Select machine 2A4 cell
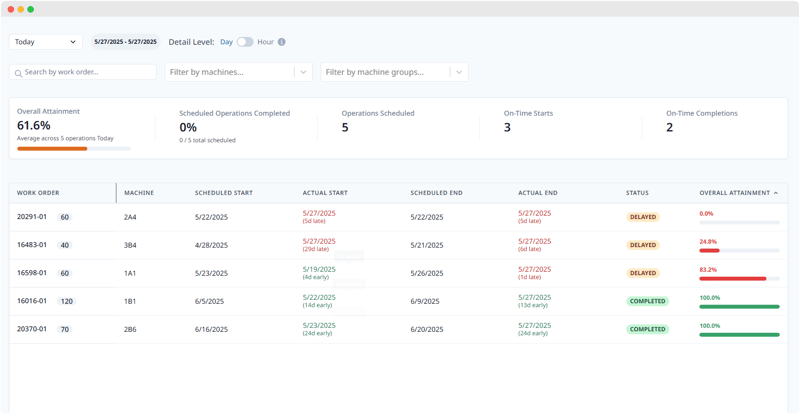Screen dimensions: 800x414 pyautogui.click(x=130, y=217)
